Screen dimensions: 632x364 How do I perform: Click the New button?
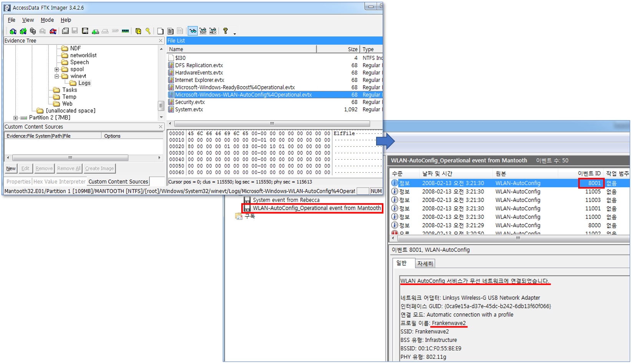pyautogui.click(x=11, y=169)
